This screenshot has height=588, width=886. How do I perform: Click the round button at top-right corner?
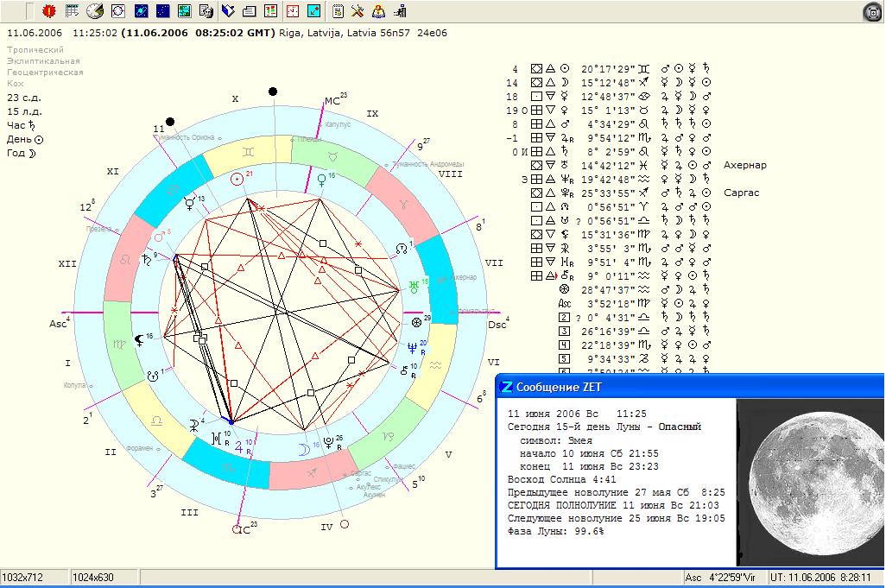pyautogui.click(x=873, y=12)
